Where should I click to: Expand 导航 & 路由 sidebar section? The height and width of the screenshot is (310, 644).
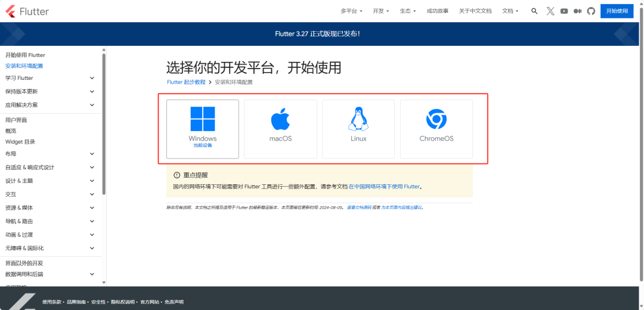[x=50, y=221]
